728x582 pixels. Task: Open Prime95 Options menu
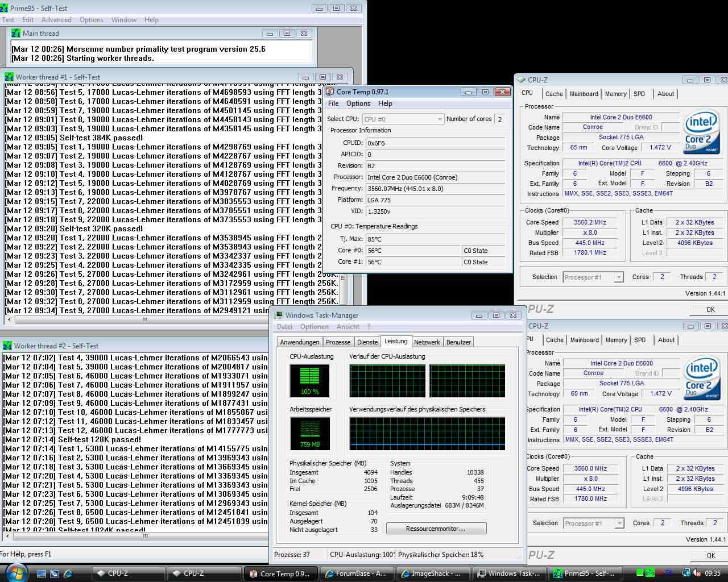(92, 20)
